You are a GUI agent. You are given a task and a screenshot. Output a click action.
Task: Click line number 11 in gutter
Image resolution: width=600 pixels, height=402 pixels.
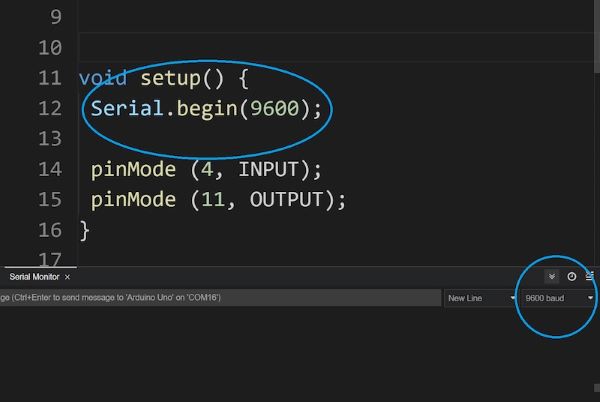coord(50,78)
